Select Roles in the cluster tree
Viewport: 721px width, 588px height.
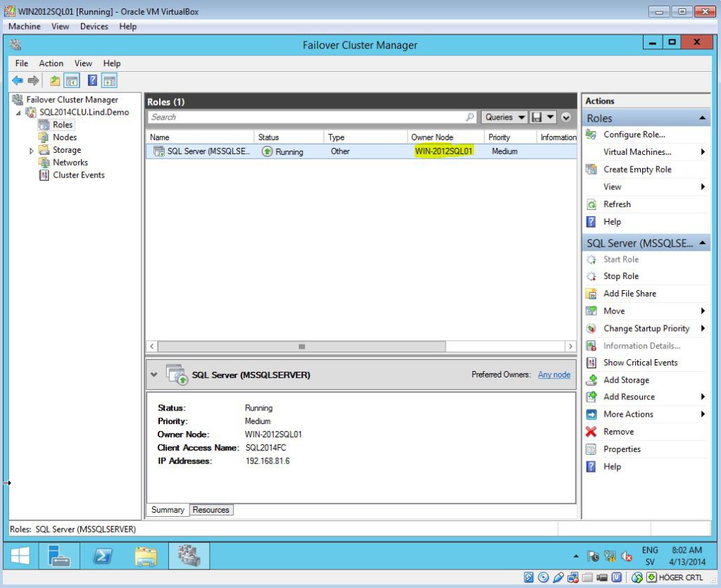pyautogui.click(x=63, y=125)
